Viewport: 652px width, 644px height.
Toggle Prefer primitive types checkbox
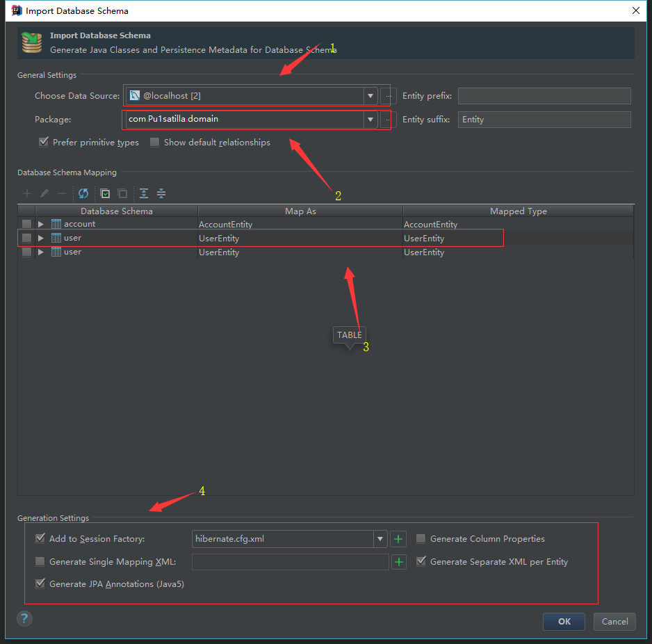[43, 143]
